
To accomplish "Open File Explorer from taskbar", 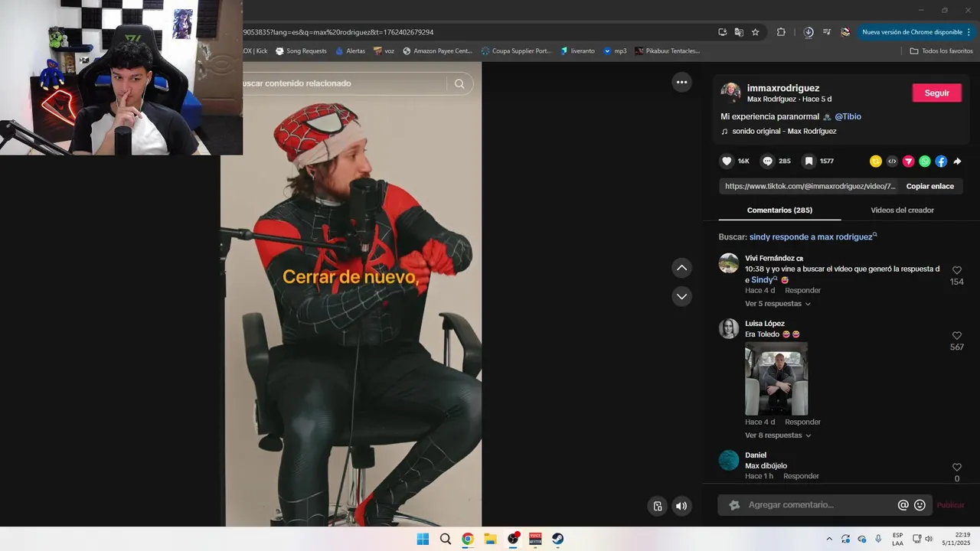I will (490, 539).
